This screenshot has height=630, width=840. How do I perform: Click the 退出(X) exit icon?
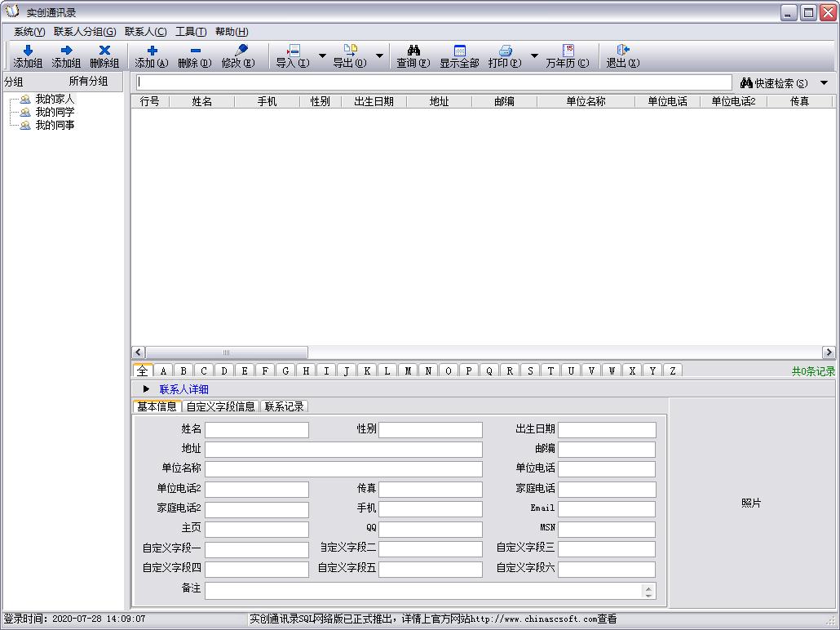click(x=622, y=51)
